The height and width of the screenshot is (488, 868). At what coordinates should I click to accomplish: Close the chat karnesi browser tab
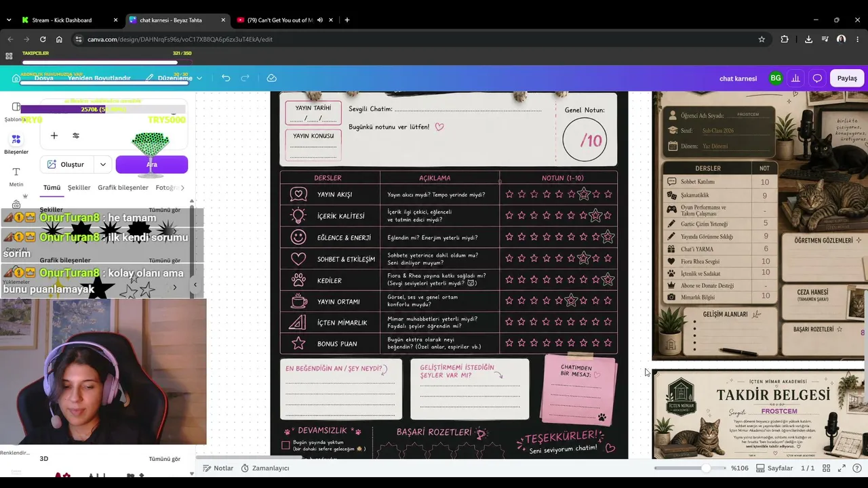223,20
